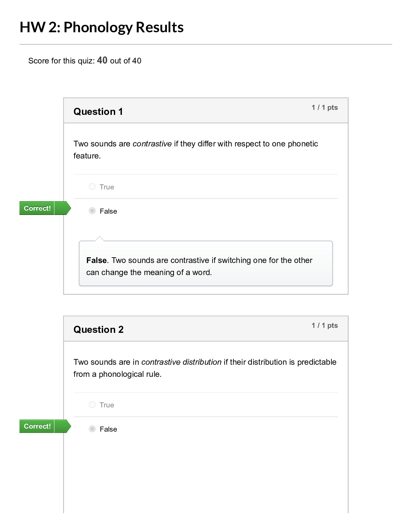Click the 1 / 1 pts label of Question 1
The image size is (411, 532).
point(324,107)
